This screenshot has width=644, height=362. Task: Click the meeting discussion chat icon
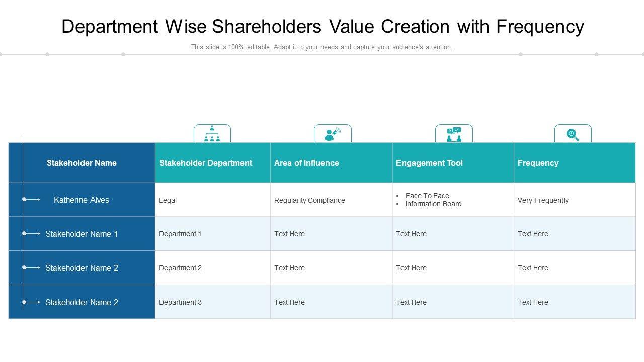(x=454, y=134)
